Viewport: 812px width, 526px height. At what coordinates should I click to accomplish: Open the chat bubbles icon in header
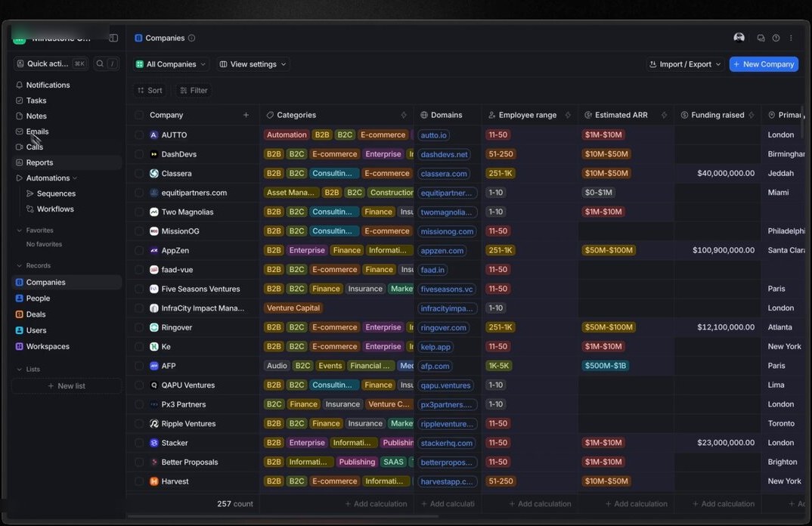click(x=761, y=38)
